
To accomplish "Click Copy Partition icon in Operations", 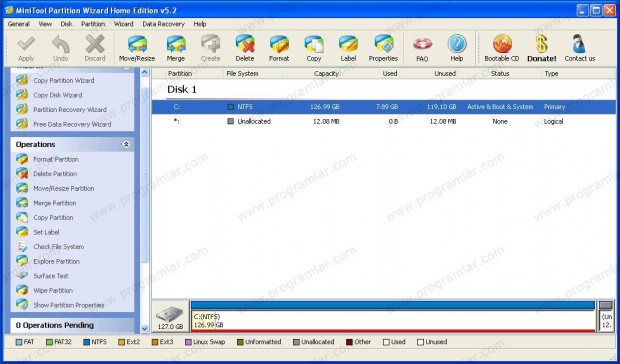I will click(22, 217).
